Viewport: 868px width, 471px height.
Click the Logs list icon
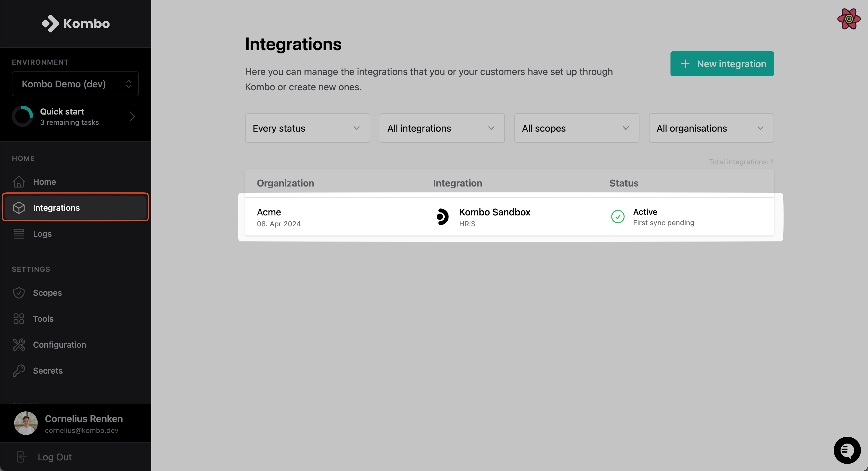point(19,233)
